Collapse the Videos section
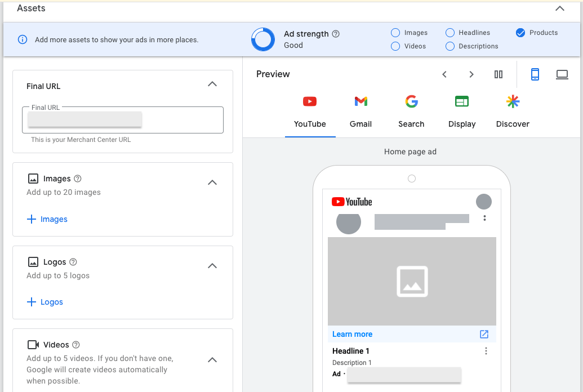The image size is (583, 392). pos(212,360)
